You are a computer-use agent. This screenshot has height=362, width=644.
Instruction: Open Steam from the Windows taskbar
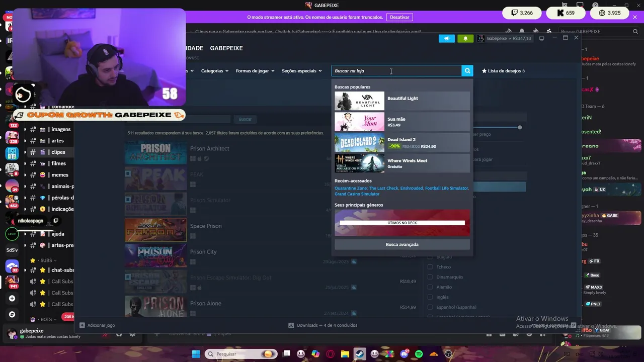(x=360, y=354)
